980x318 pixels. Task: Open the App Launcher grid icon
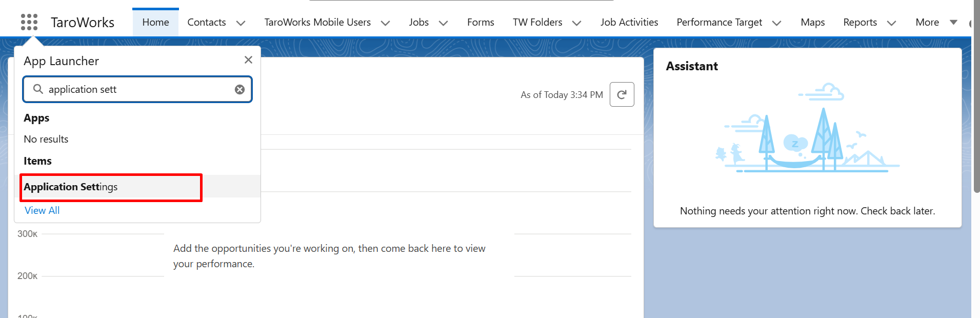29,22
